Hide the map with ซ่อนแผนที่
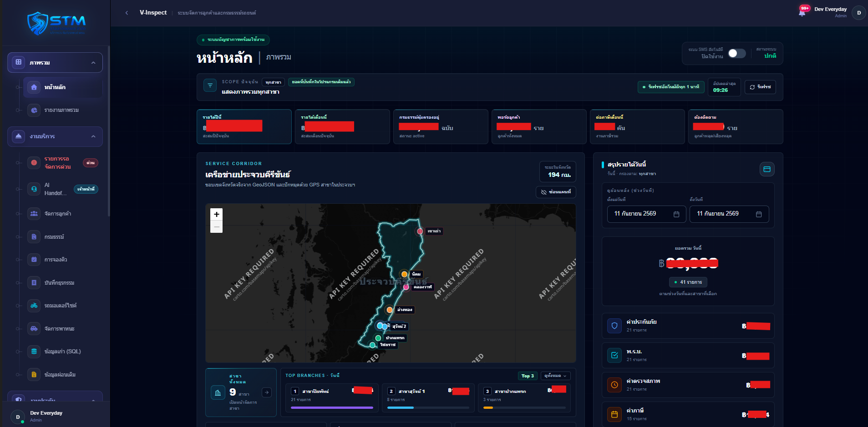This screenshot has width=868, height=427. [556, 192]
